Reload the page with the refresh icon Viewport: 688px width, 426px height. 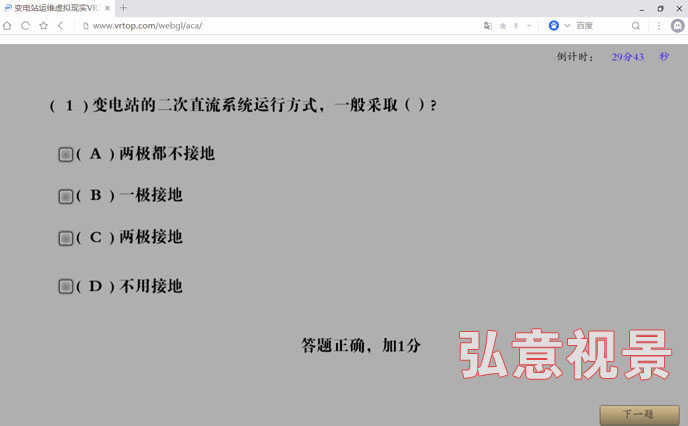click(25, 25)
